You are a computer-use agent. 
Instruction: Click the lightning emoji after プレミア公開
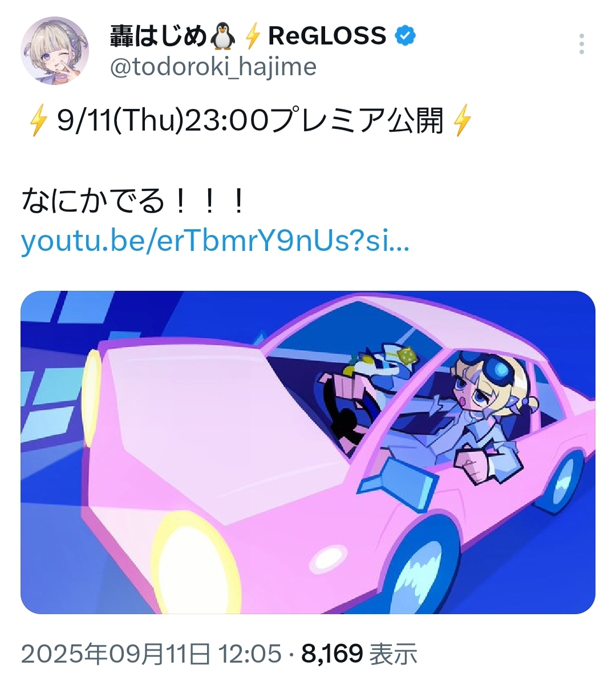click(462, 121)
